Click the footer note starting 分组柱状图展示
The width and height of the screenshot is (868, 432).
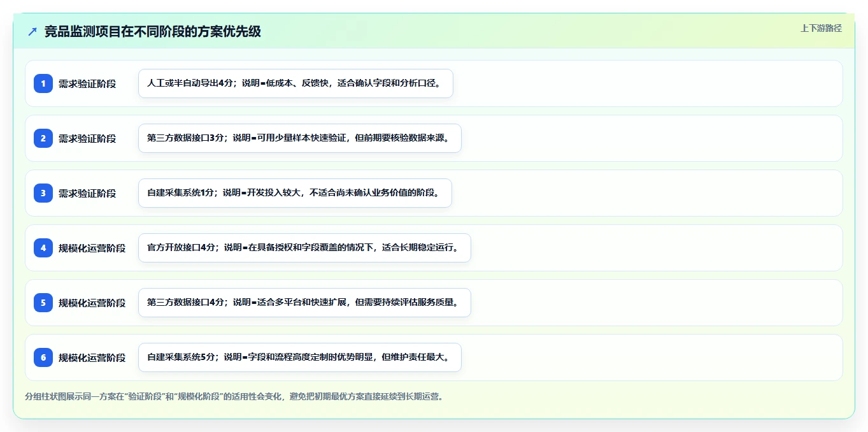pyautogui.click(x=234, y=396)
